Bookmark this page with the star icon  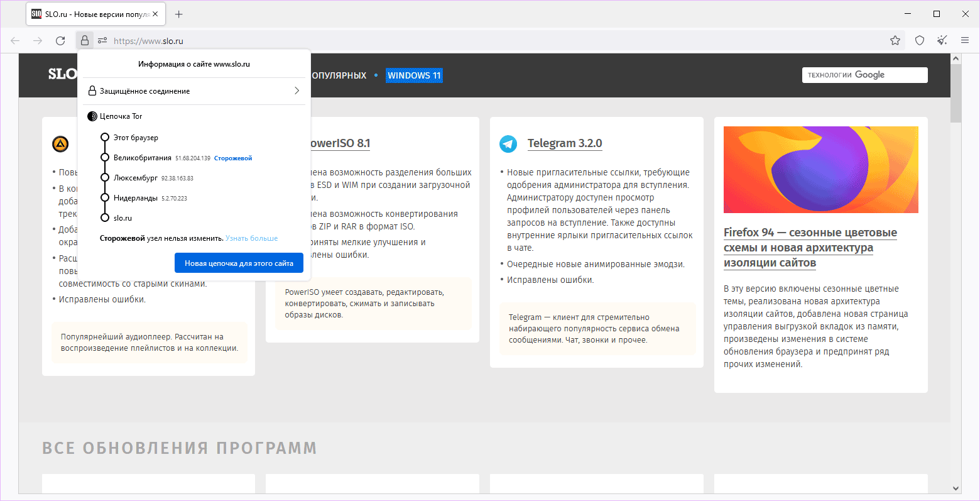point(895,41)
